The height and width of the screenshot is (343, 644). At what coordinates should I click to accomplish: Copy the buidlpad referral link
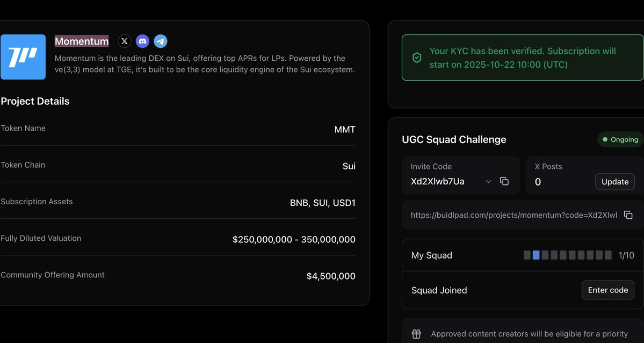tap(628, 215)
